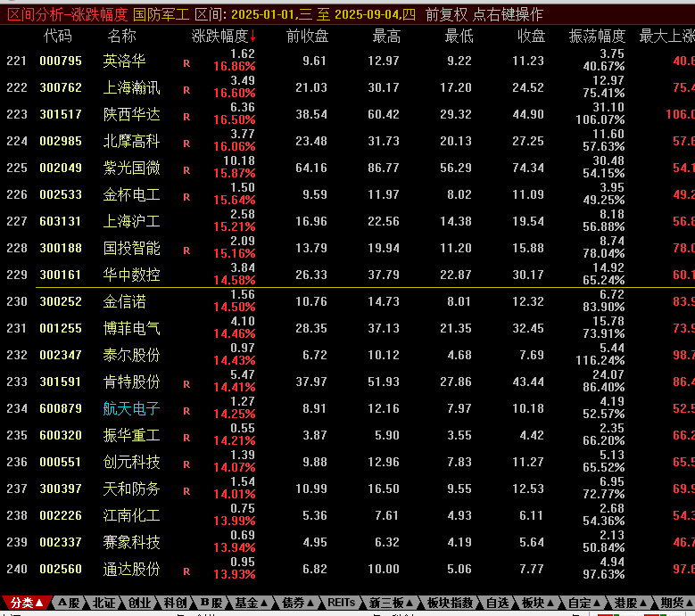
Task: Select stock 陕西华达
Action: point(131,114)
